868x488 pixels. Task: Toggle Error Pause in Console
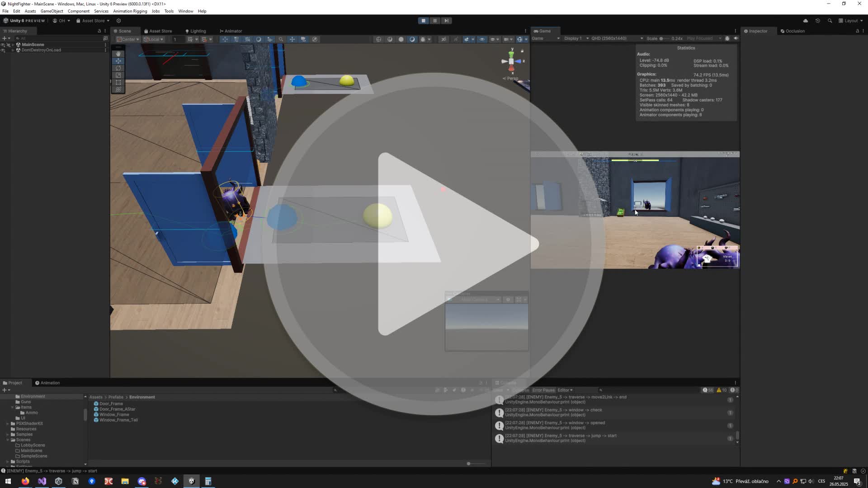coord(543,390)
